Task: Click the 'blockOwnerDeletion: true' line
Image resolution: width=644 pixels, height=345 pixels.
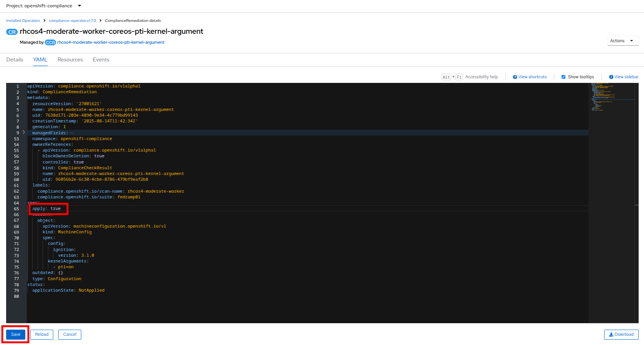Action: pos(73,156)
